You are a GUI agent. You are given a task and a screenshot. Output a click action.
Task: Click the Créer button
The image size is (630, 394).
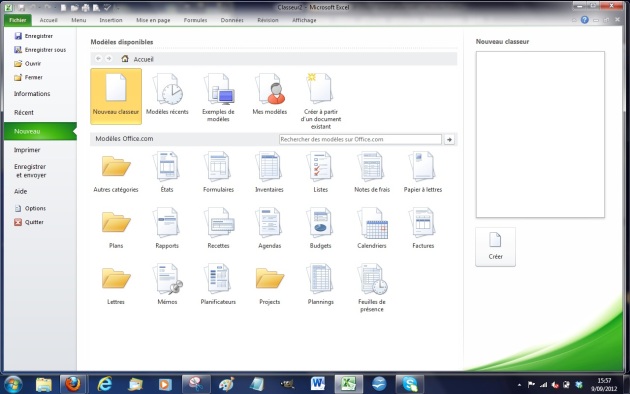(495, 247)
